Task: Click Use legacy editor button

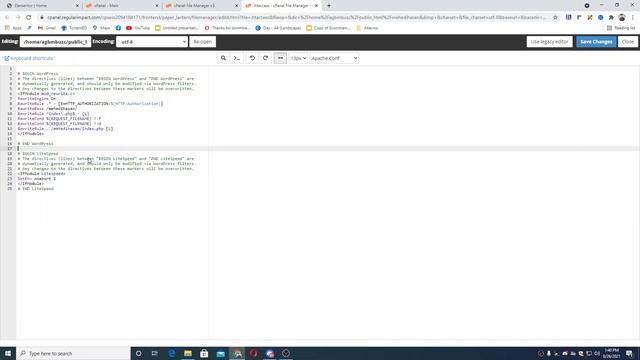Action: (x=549, y=42)
